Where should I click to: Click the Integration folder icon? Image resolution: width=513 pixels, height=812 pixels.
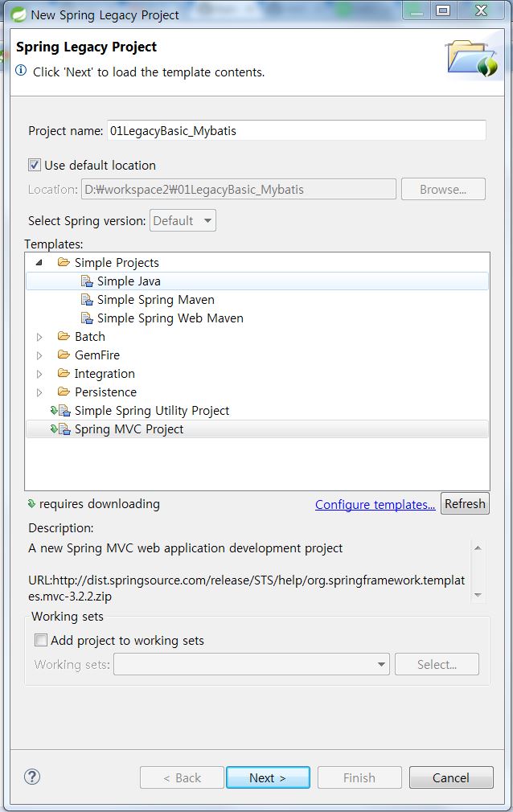(64, 373)
